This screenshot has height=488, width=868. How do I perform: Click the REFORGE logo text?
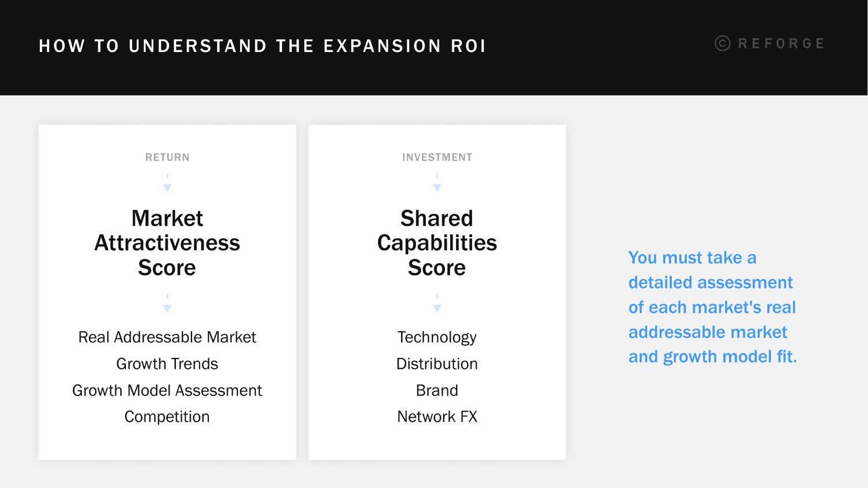pyautogui.click(x=781, y=43)
